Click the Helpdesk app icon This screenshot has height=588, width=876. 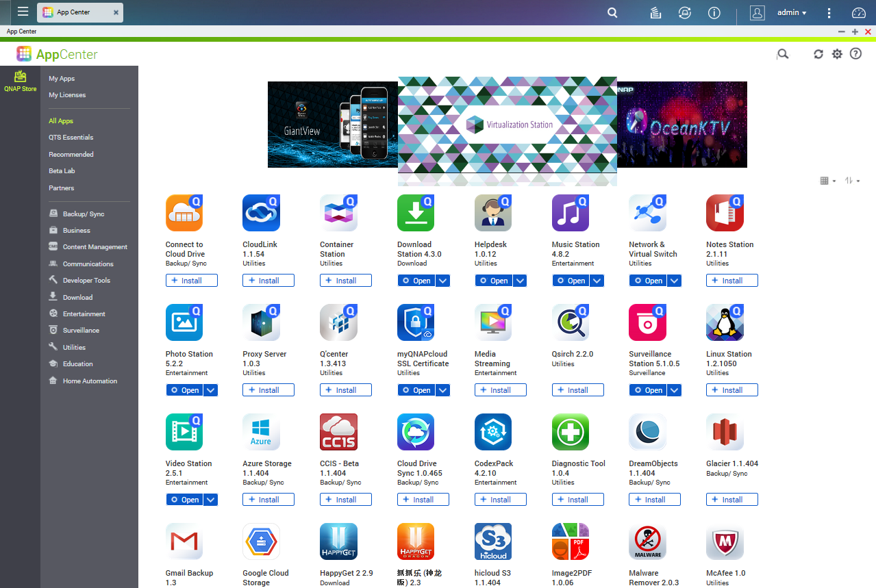(x=493, y=213)
